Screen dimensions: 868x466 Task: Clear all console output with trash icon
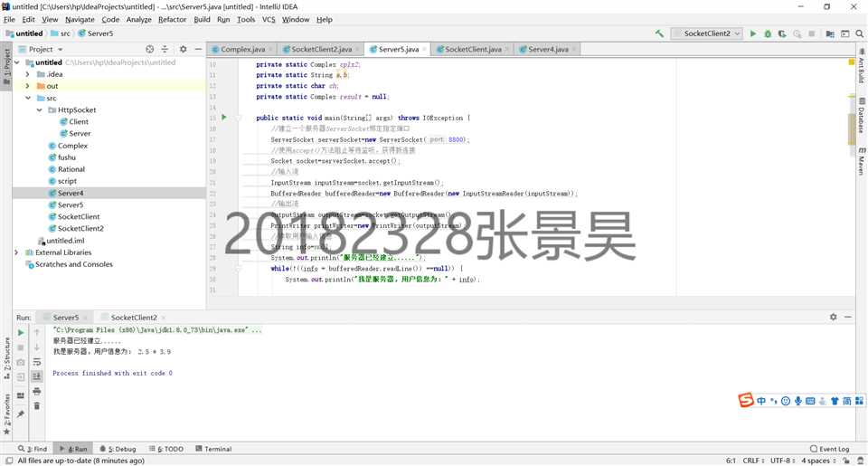36,405
